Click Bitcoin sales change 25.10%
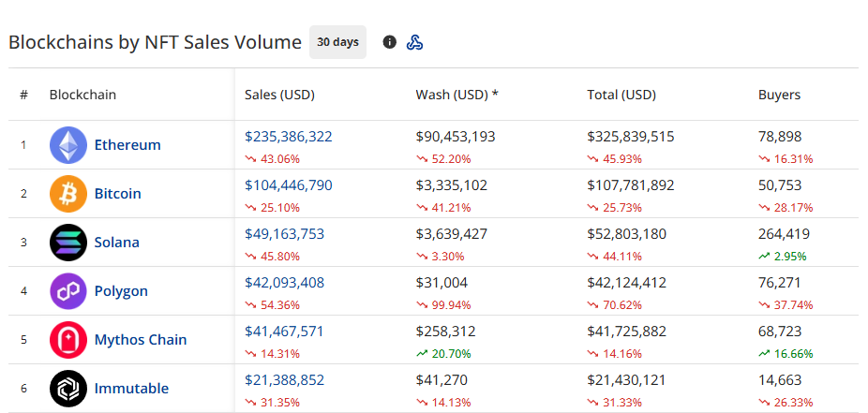 pos(273,208)
